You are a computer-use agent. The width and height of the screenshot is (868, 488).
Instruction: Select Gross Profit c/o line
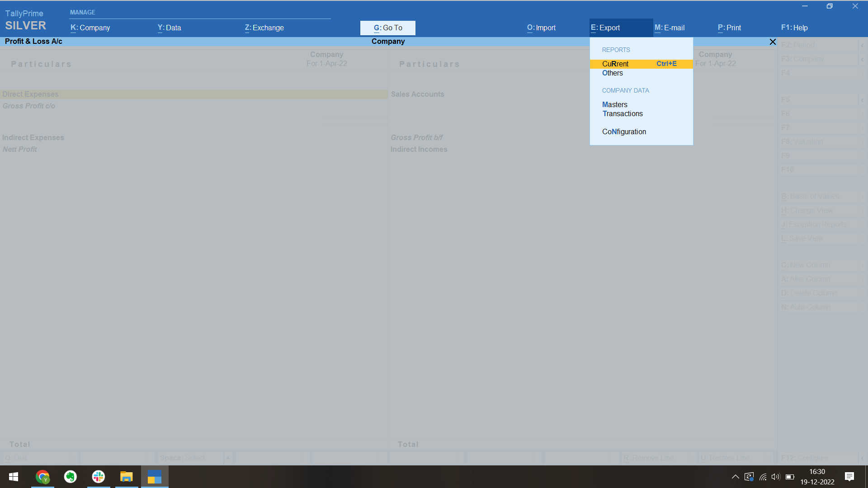point(29,106)
